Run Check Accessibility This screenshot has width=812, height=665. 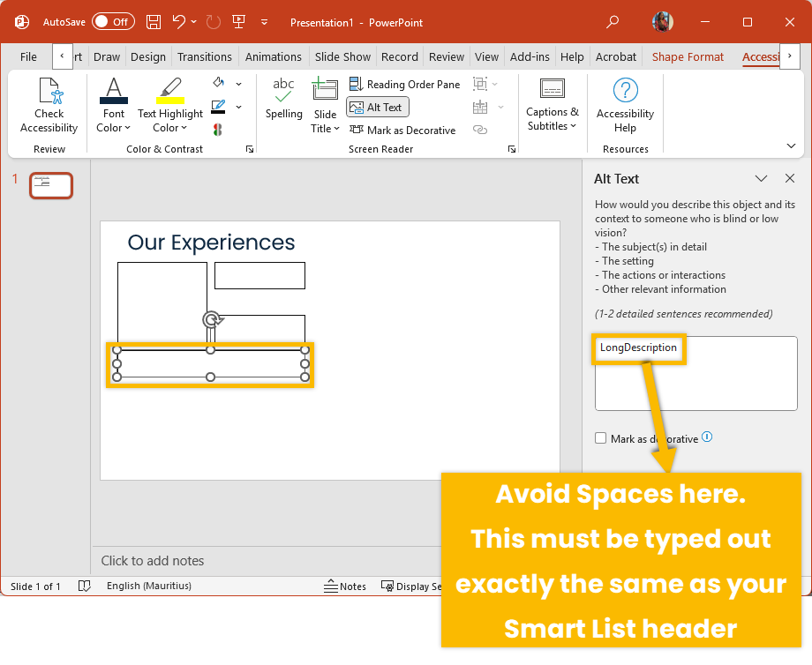tap(49, 106)
